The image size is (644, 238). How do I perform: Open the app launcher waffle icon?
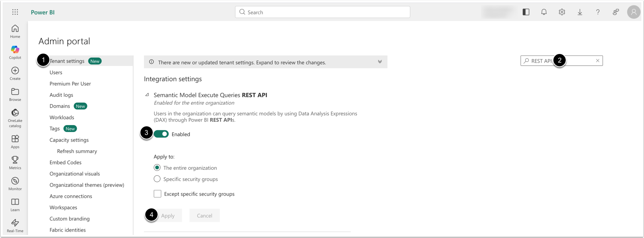click(x=15, y=12)
